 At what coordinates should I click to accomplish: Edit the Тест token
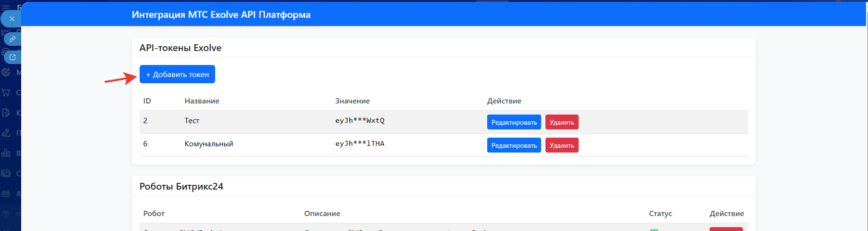514,122
